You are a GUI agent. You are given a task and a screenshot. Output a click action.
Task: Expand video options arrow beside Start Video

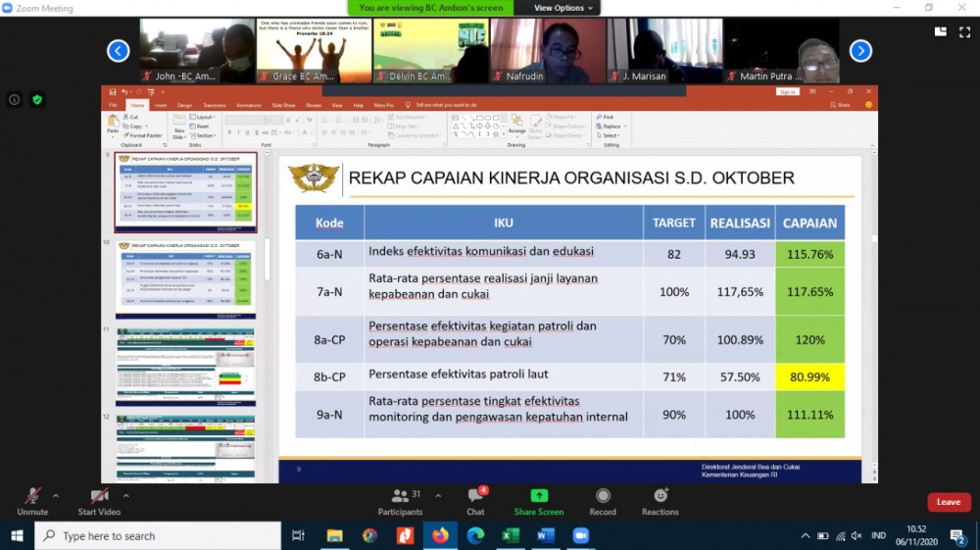click(126, 495)
